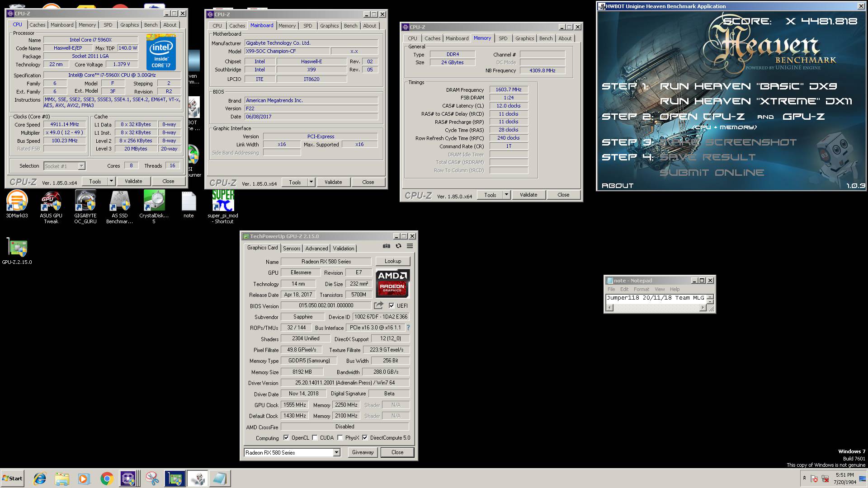Click the Lookup button in GPU-Z
Viewport: 868px width, 488px height.
click(393, 261)
